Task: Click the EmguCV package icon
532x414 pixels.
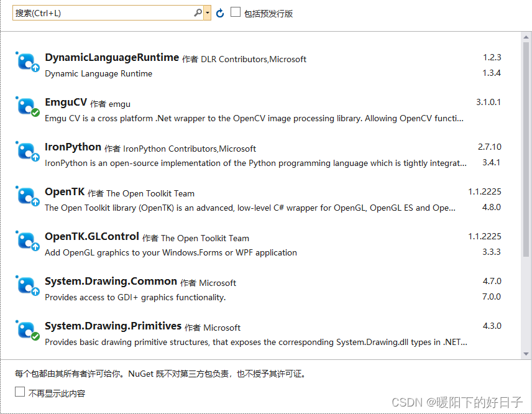Action: (x=27, y=107)
